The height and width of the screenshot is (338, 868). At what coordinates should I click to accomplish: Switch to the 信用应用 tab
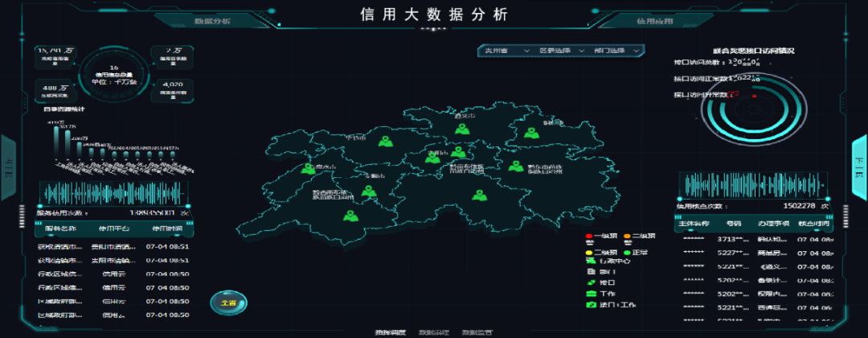655,21
